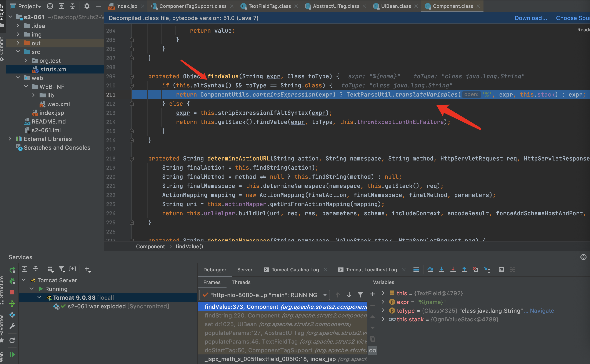Click Show Execution Point icon
Screen dimensions: 590x364
coord(416,270)
